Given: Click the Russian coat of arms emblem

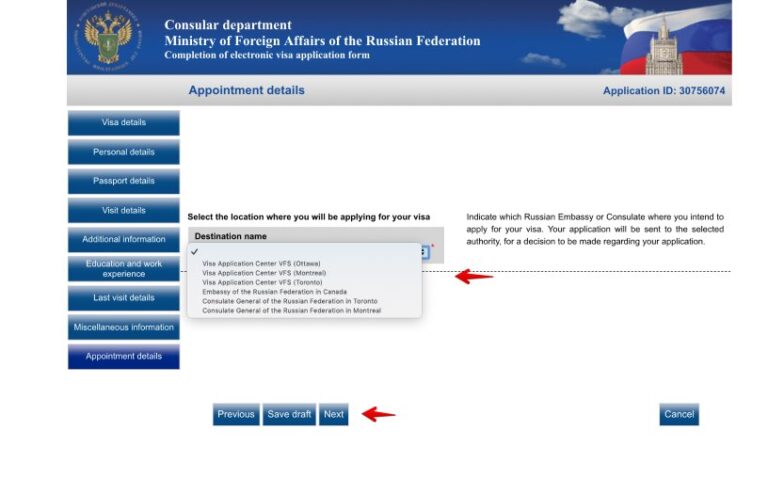Looking at the screenshot, I should tap(108, 38).
